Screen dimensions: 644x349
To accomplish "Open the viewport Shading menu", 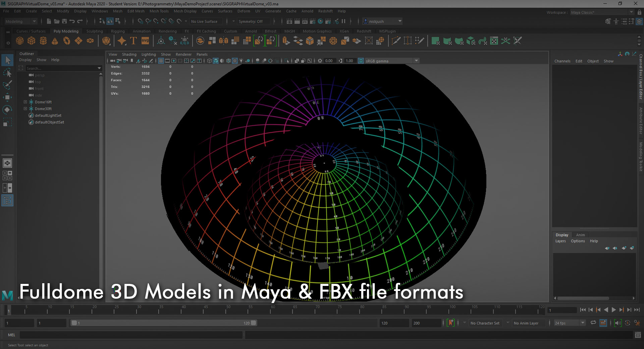I will (x=129, y=54).
